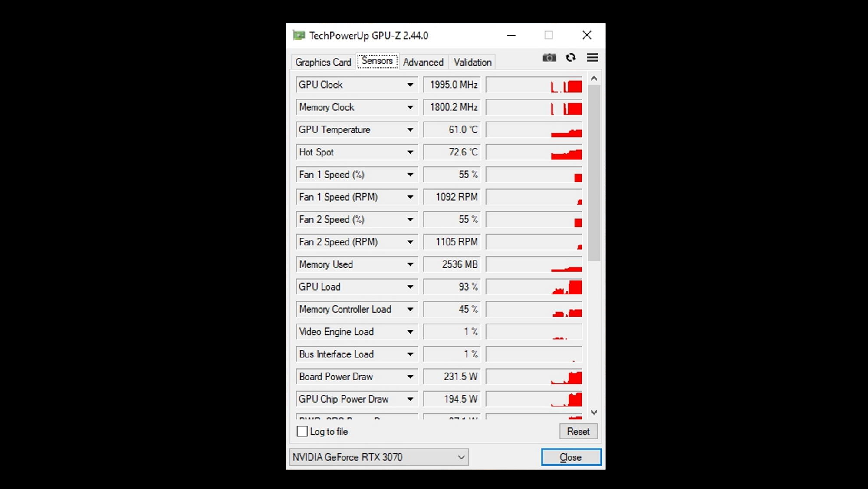This screenshot has width=868, height=489.
Task: Open the Board Power Draw dropdown
Action: 410,377
